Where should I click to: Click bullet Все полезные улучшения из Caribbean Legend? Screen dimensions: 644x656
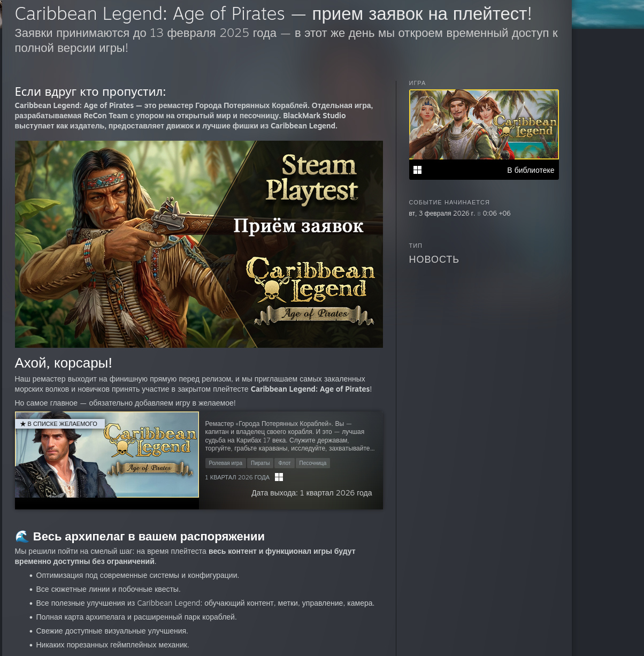point(205,604)
